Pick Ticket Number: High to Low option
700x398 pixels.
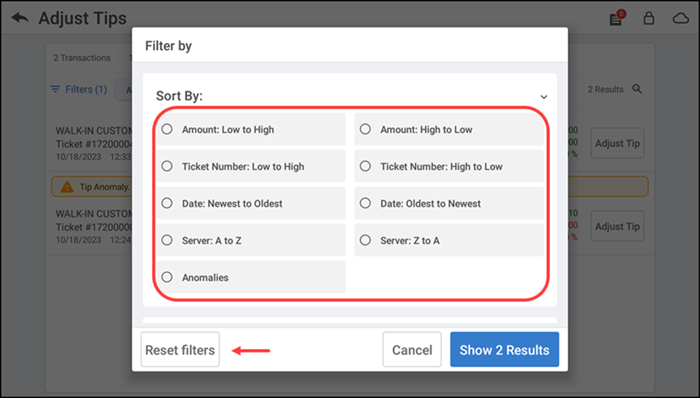(x=449, y=166)
